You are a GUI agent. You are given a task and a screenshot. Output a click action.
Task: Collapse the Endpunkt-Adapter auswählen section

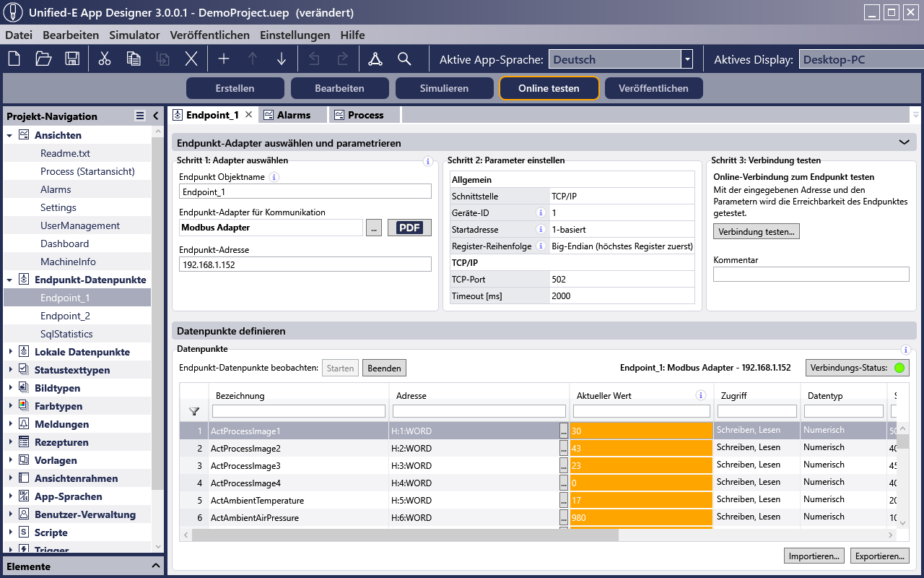[904, 143]
